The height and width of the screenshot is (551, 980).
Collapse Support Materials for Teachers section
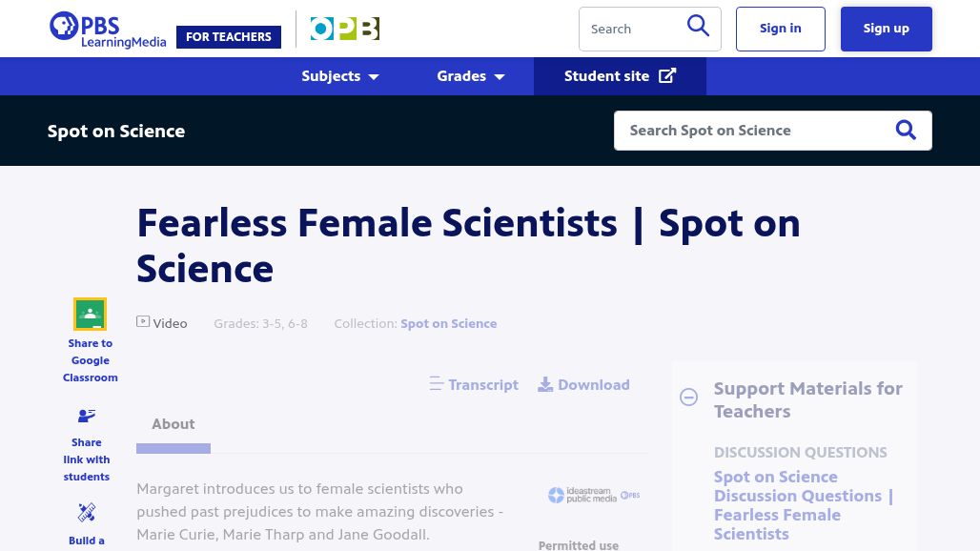tap(688, 397)
